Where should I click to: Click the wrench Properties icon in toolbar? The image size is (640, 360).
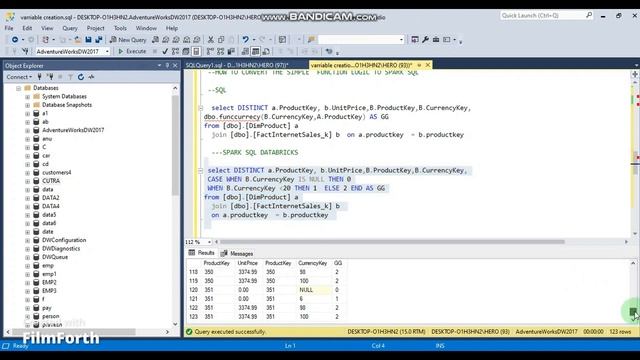pyautogui.click(x=425, y=40)
